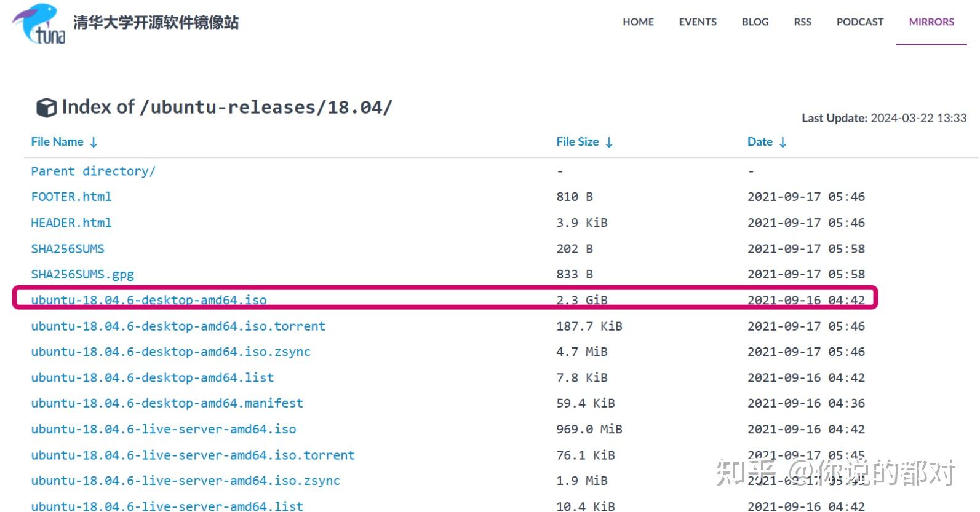Click the SHA256SUMS.gpg date 2021-09-17 05:58

tap(806, 274)
